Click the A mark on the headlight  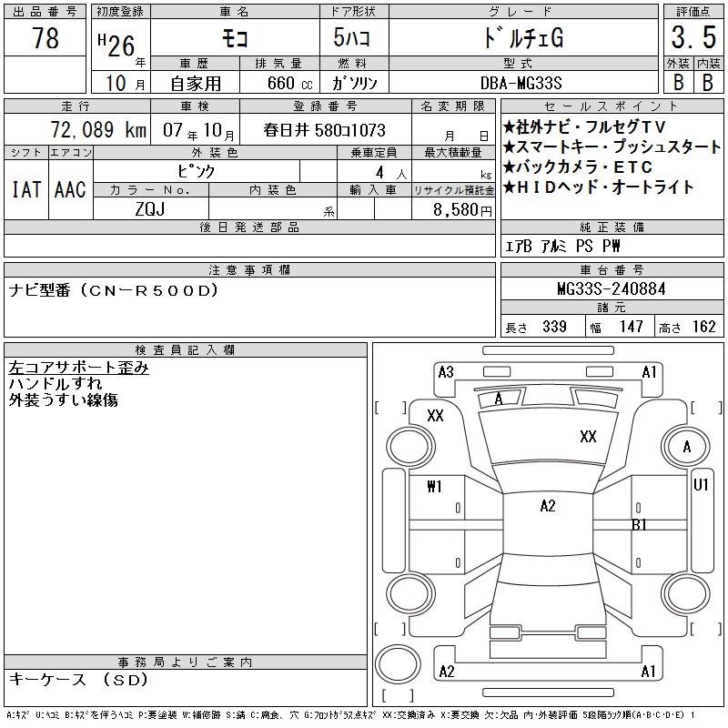click(x=498, y=399)
